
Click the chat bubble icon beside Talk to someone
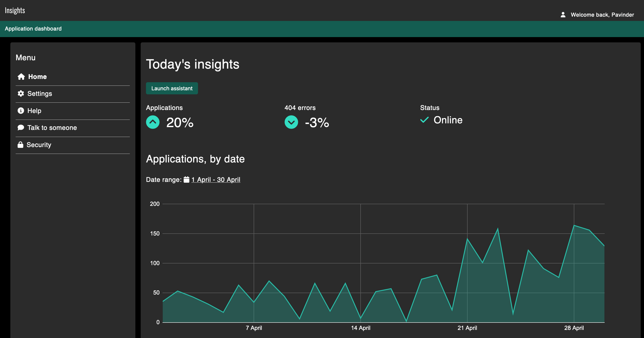click(21, 127)
